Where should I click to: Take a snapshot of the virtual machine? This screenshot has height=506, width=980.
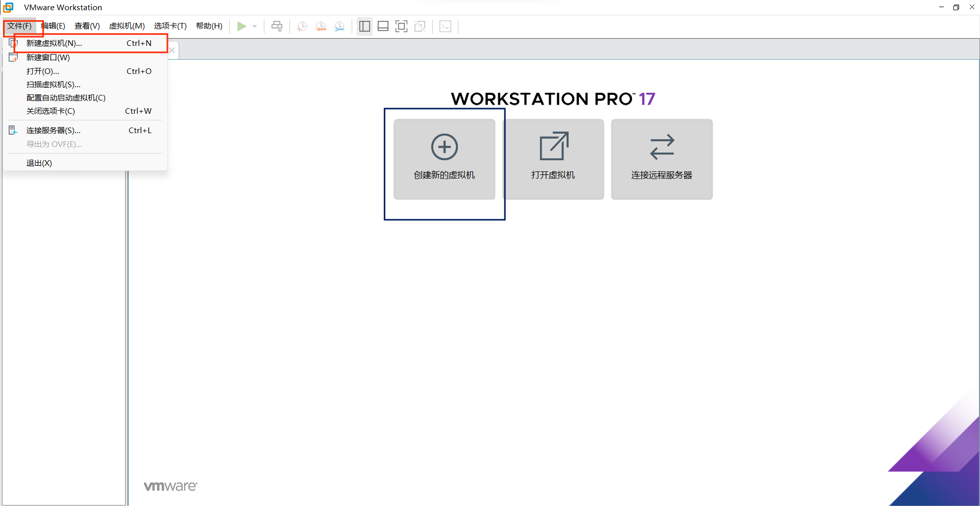[x=302, y=26]
